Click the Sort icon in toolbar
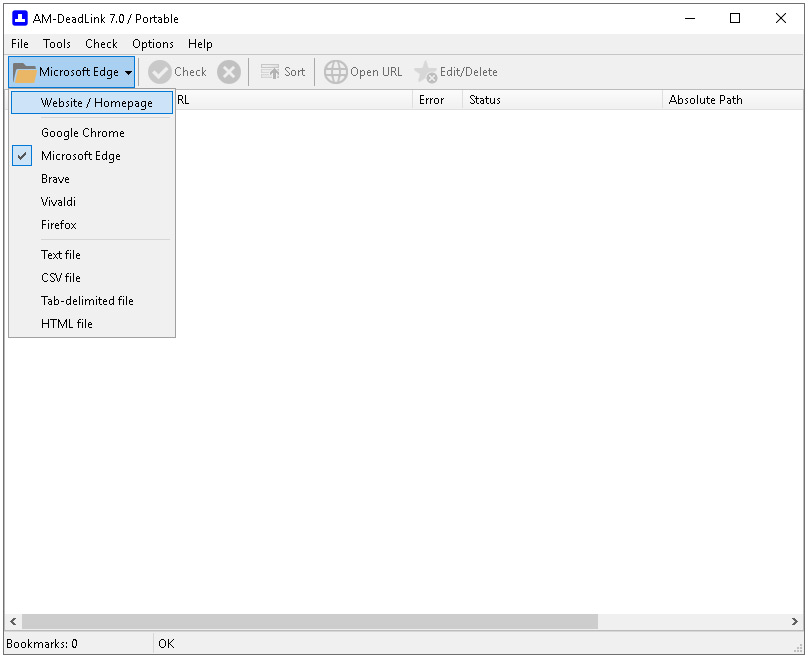The width and height of the screenshot is (808, 657). tap(270, 72)
